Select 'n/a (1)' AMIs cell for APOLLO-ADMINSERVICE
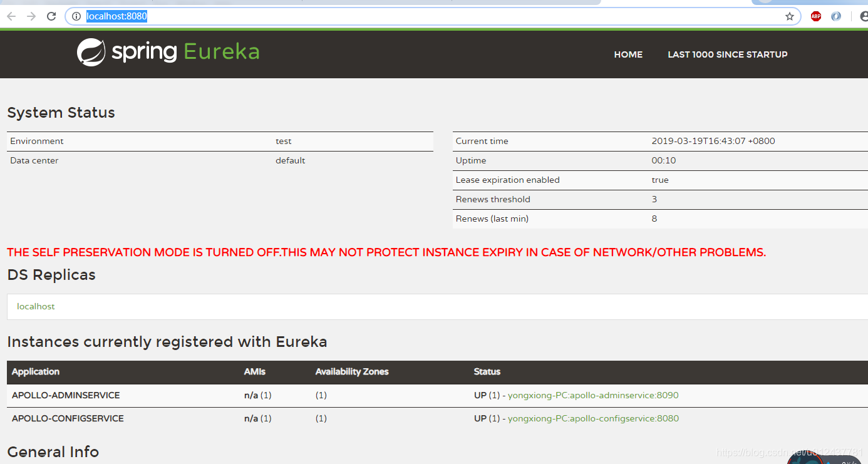The image size is (868, 464). pyautogui.click(x=258, y=395)
